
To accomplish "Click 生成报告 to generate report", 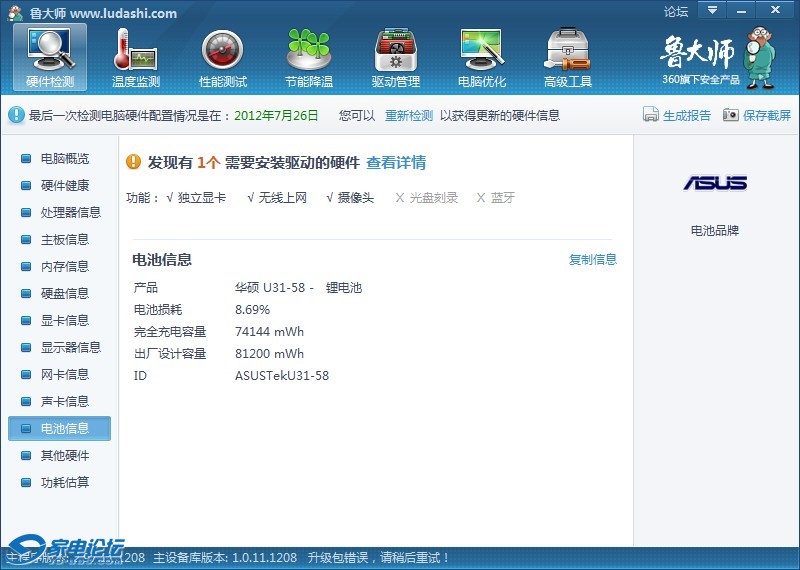I will click(x=687, y=115).
